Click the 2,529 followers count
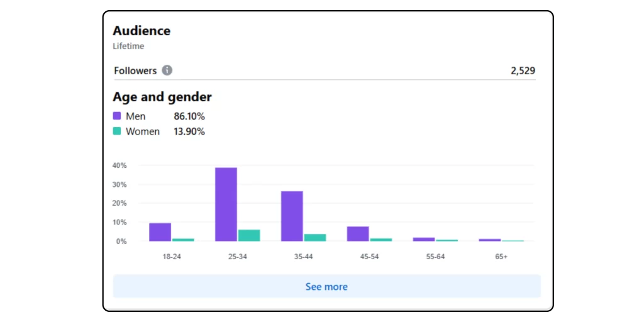Viewport: 644px width, 322px height. pyautogui.click(x=523, y=70)
